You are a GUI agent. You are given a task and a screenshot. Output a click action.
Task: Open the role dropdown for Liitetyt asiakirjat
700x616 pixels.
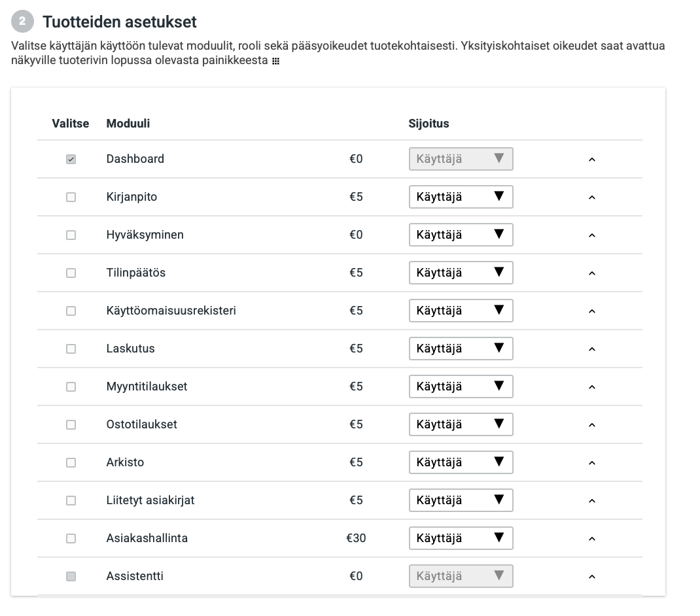tap(461, 500)
